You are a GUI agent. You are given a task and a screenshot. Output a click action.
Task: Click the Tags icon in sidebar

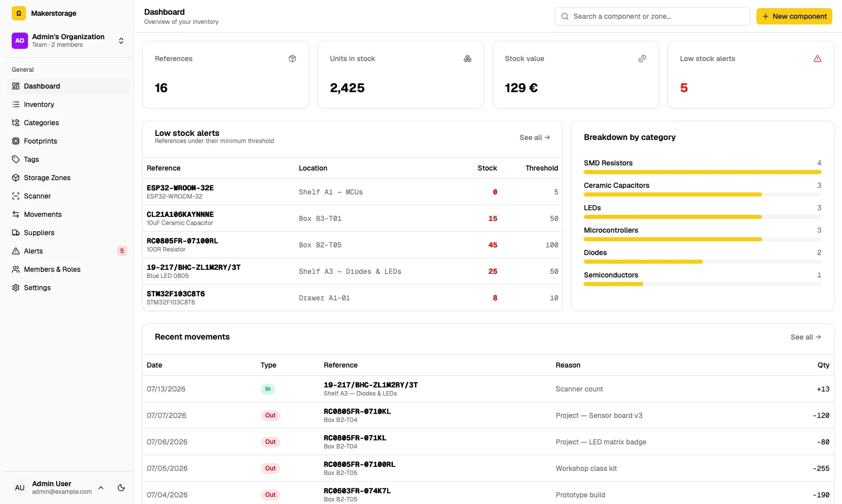16,159
